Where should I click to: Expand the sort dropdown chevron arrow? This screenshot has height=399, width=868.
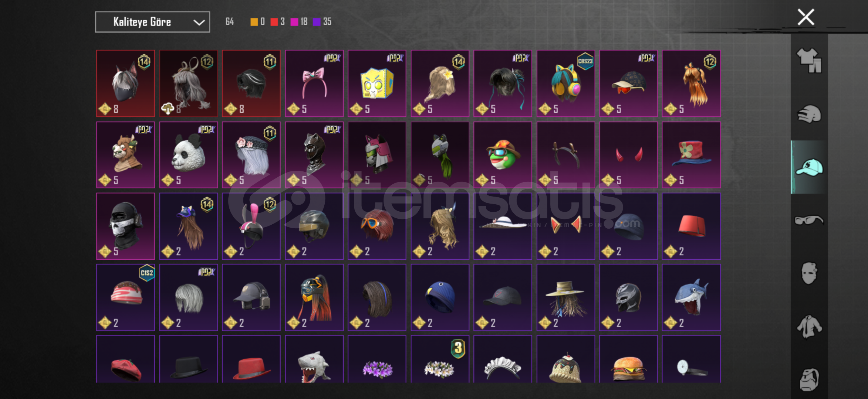point(199,23)
